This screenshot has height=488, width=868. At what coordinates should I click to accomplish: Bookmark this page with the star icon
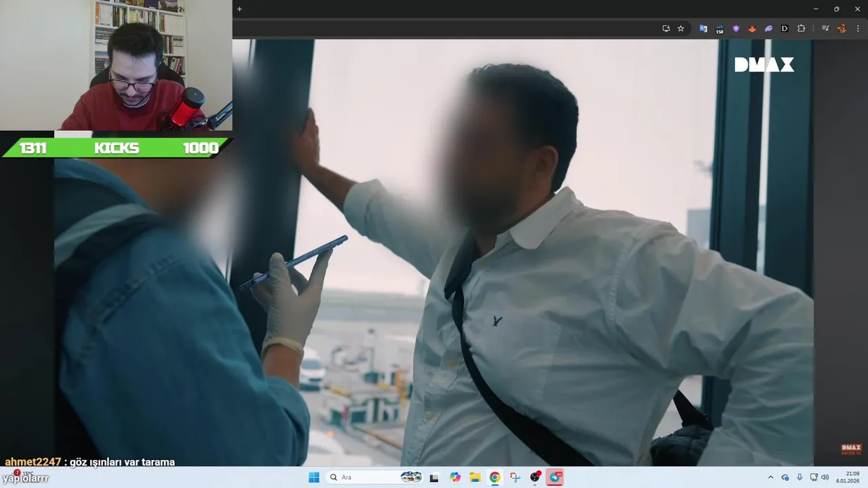[x=681, y=28]
